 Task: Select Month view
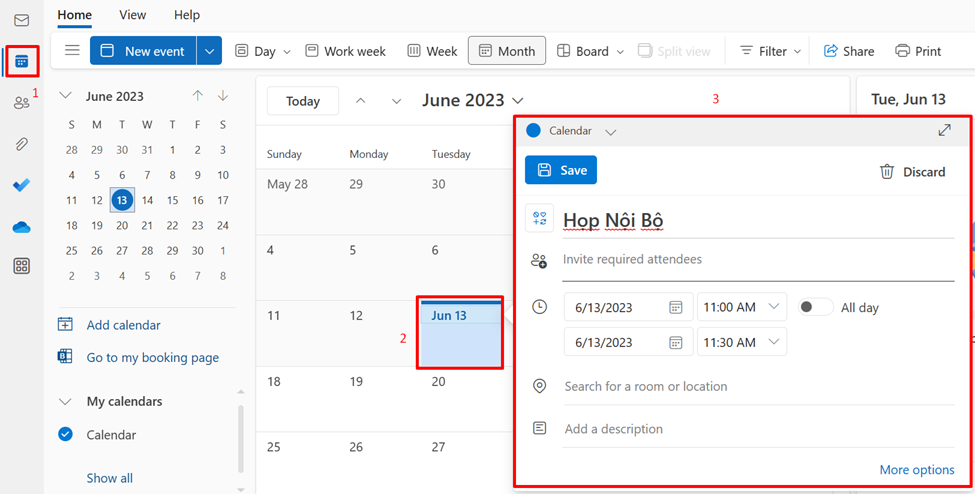[x=507, y=50]
